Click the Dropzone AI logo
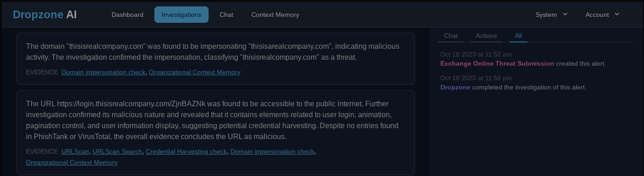 click(45, 15)
